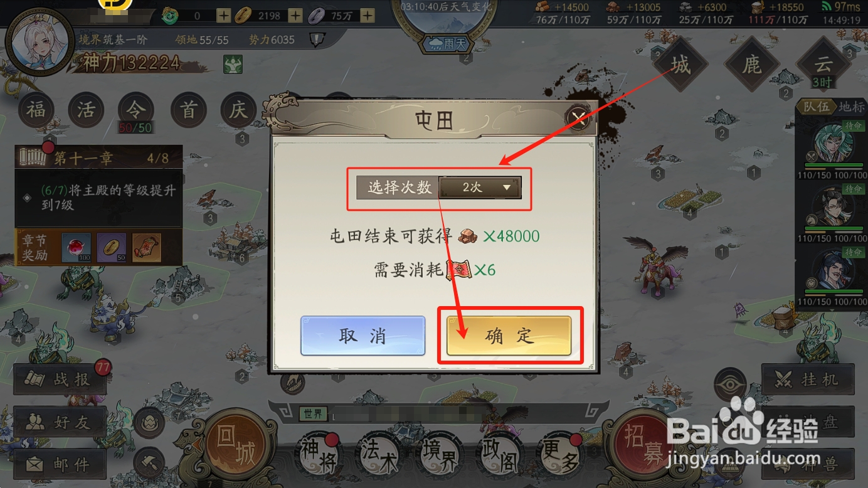Image resolution: width=868 pixels, height=488 pixels.
Task: Click the plus next to 2198 coins
Action: click(295, 16)
